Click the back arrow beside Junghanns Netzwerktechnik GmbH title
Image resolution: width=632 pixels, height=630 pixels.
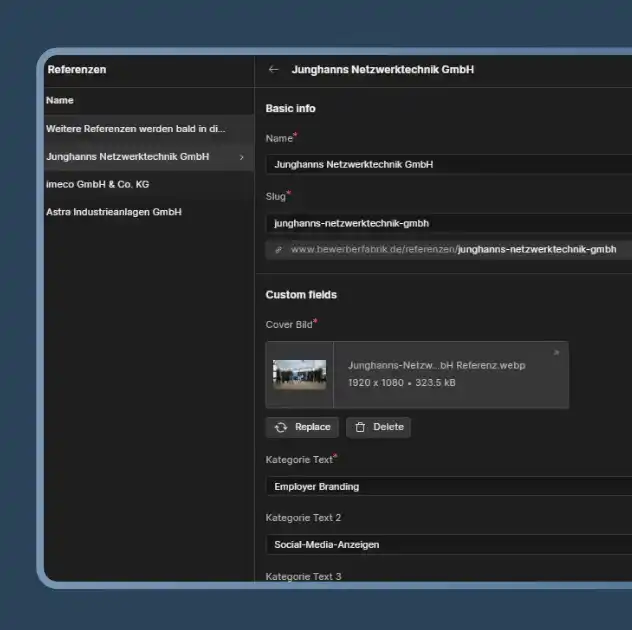click(x=274, y=70)
